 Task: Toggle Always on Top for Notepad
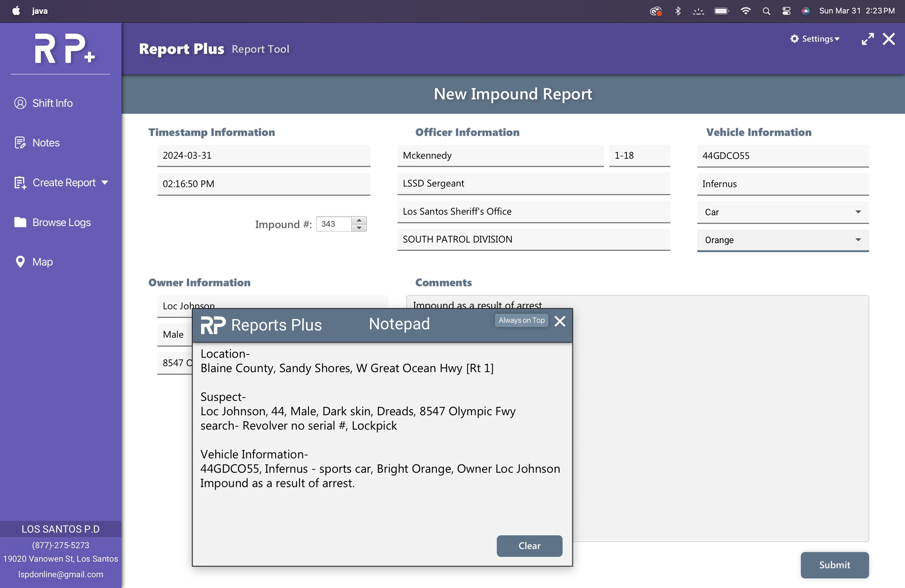pyautogui.click(x=521, y=320)
